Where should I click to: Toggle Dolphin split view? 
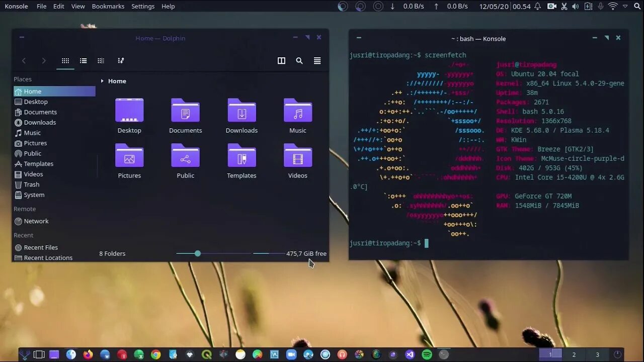click(282, 61)
